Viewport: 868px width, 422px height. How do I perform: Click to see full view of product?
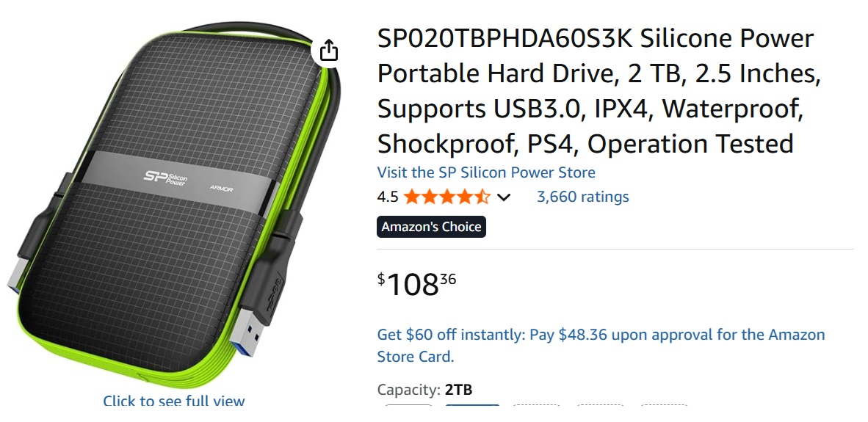[173, 401]
